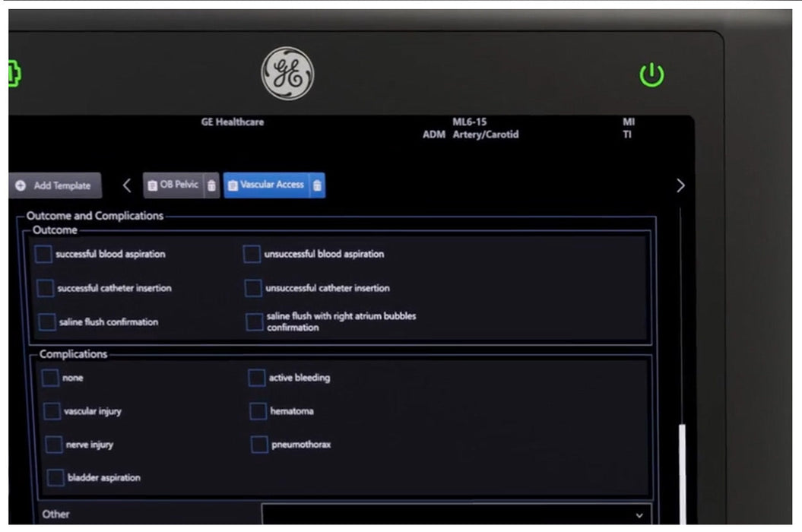Select vascular injury complication
The height and width of the screenshot is (532, 802).
click(52, 411)
